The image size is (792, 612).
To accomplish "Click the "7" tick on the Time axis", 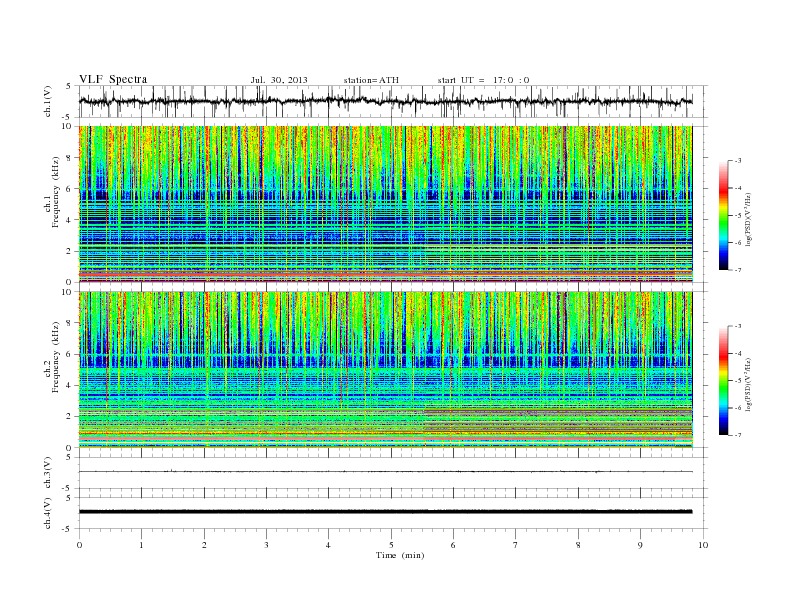I will 516,545.
